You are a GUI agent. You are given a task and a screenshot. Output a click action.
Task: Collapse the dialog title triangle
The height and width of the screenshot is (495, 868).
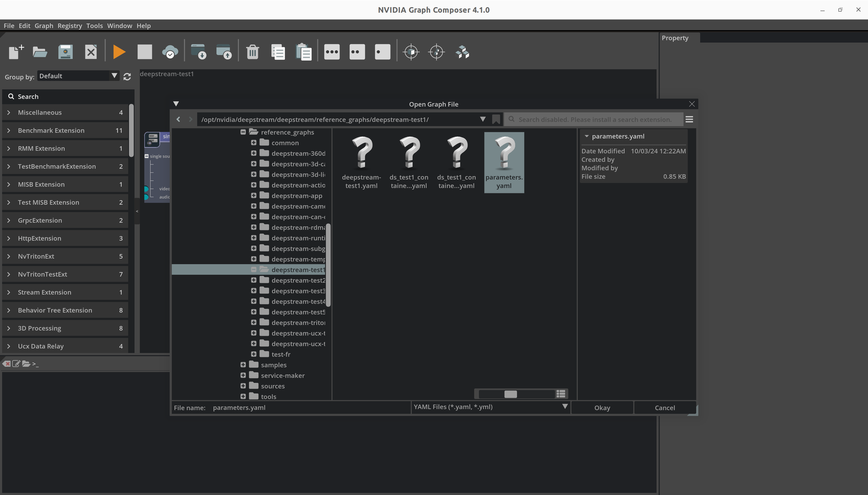click(x=176, y=104)
